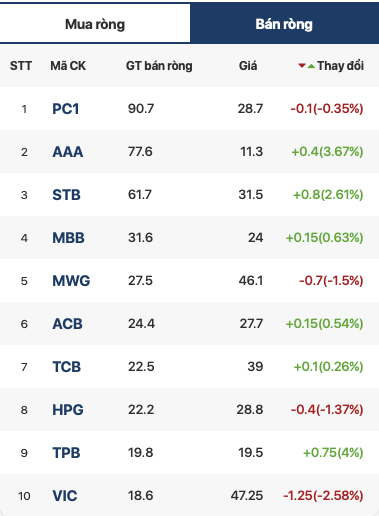Click the Thay đổi column header

[x=340, y=66]
